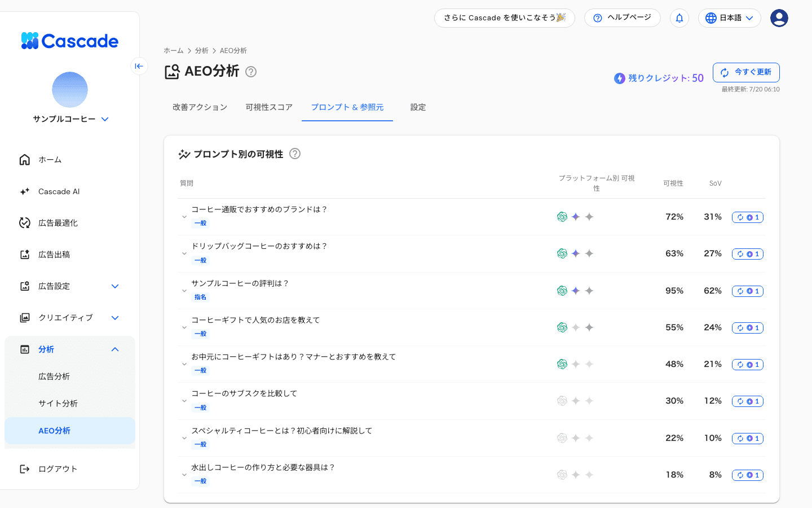The width and height of the screenshot is (812, 508).
Task: Click the Cascade logo
Action: (x=70, y=41)
